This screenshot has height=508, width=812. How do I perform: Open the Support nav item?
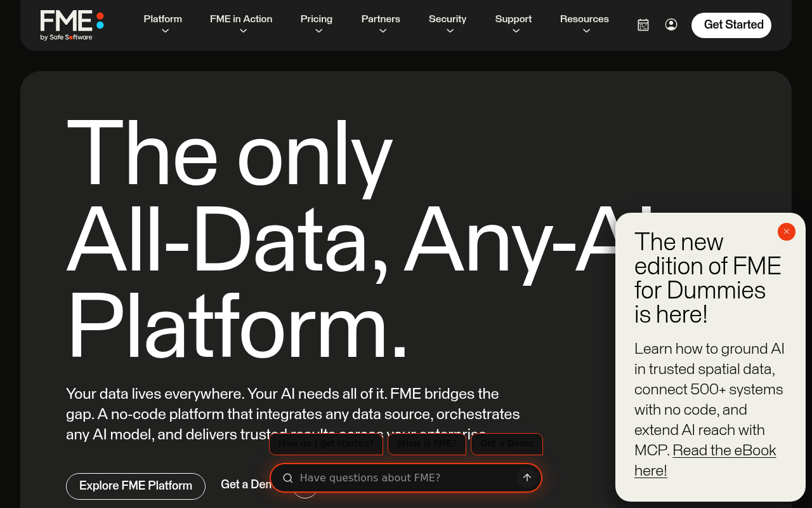(513, 19)
